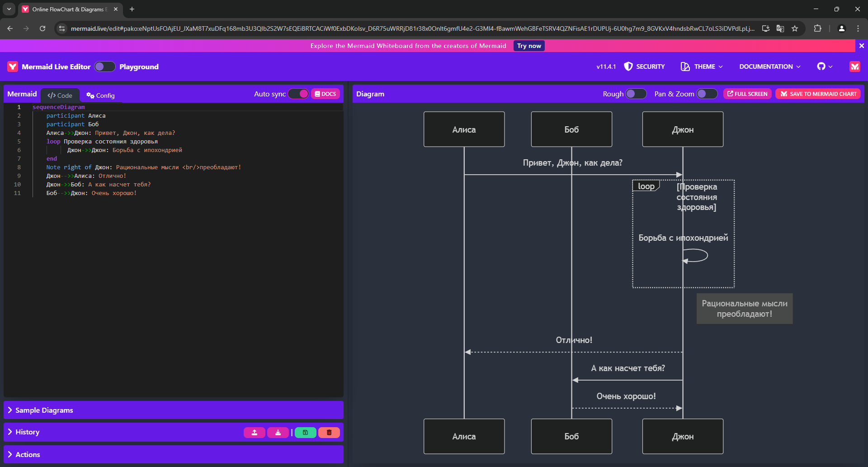Toggle the Auto sync switch

(x=298, y=94)
